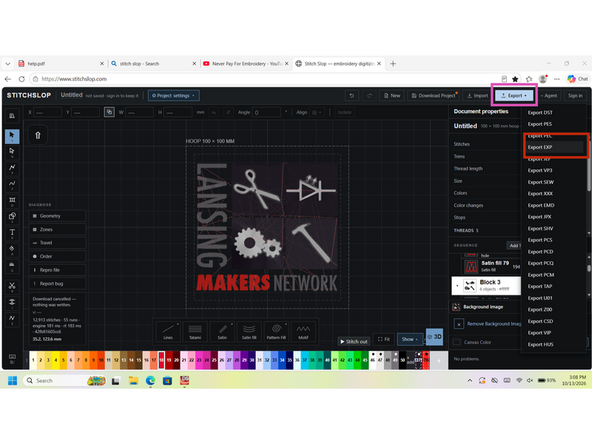Open the Windows Start menu

(12, 381)
